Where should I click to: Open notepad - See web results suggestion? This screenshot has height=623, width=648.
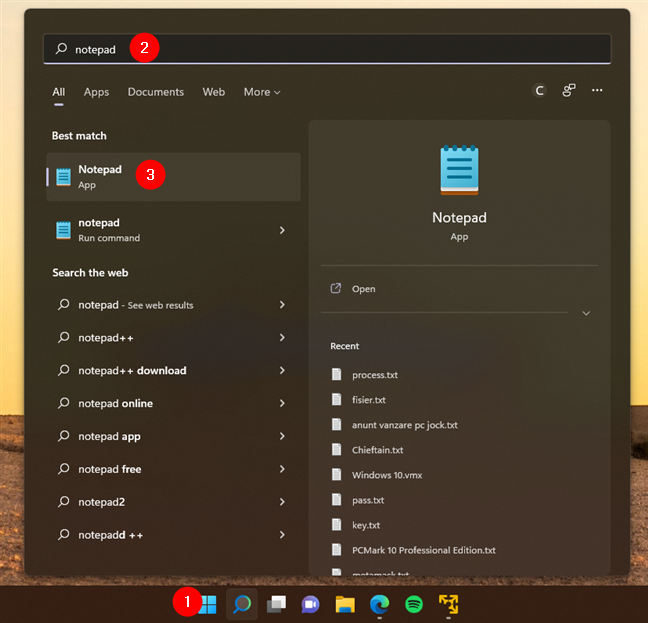(x=174, y=304)
